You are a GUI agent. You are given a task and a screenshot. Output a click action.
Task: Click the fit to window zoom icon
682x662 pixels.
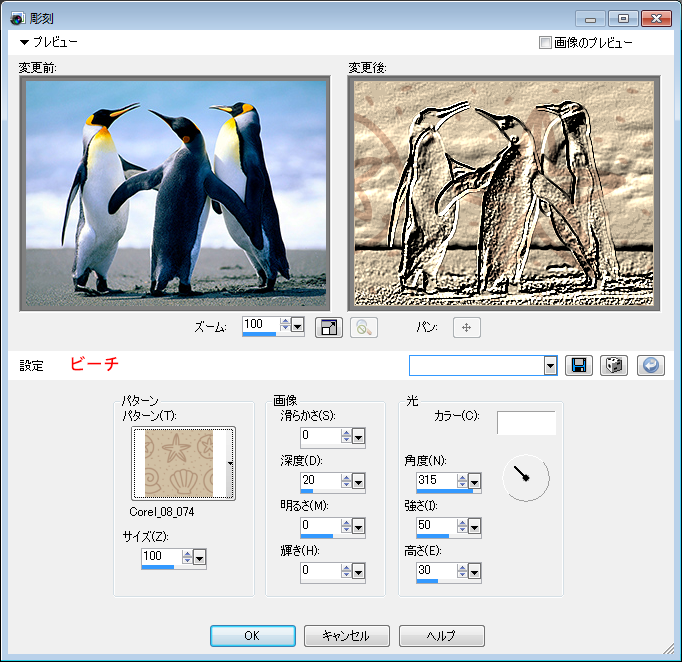tap(329, 327)
